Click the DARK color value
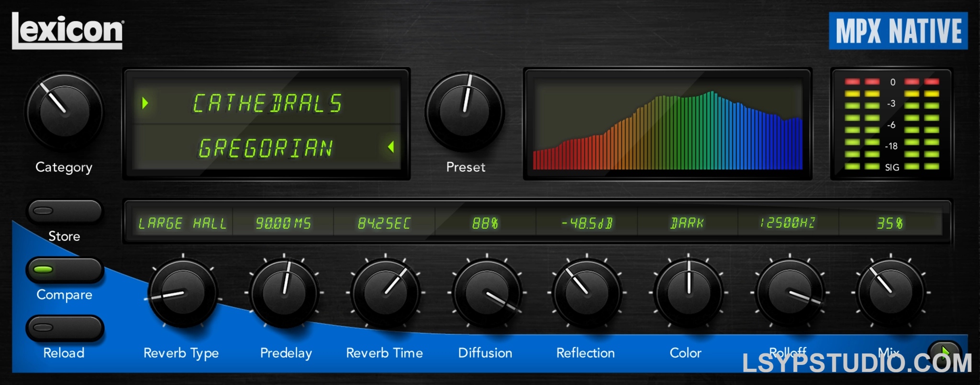The image size is (980, 385). coord(688,223)
